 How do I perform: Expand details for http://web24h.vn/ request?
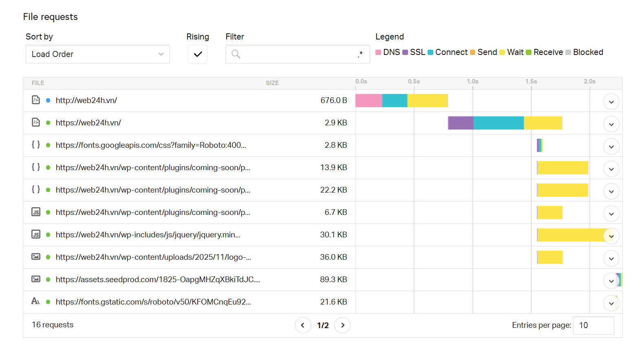pyautogui.click(x=611, y=102)
